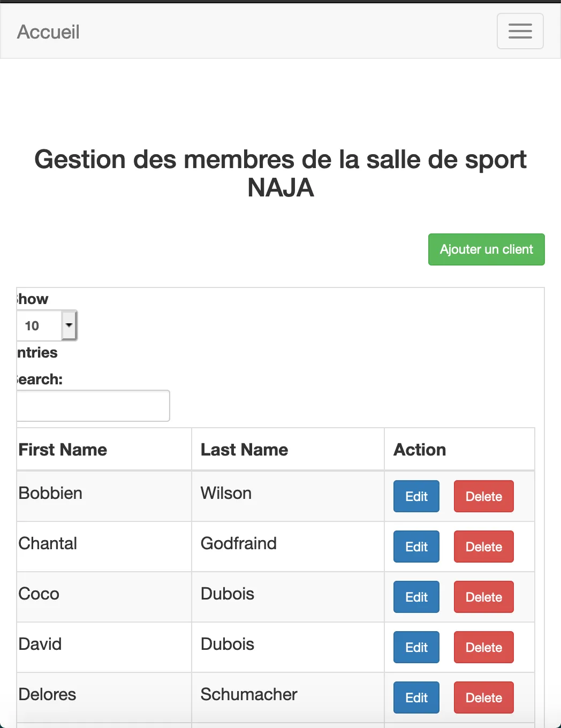This screenshot has width=561, height=728.
Task: Select the Bobbien first name cell
Action: (x=50, y=493)
